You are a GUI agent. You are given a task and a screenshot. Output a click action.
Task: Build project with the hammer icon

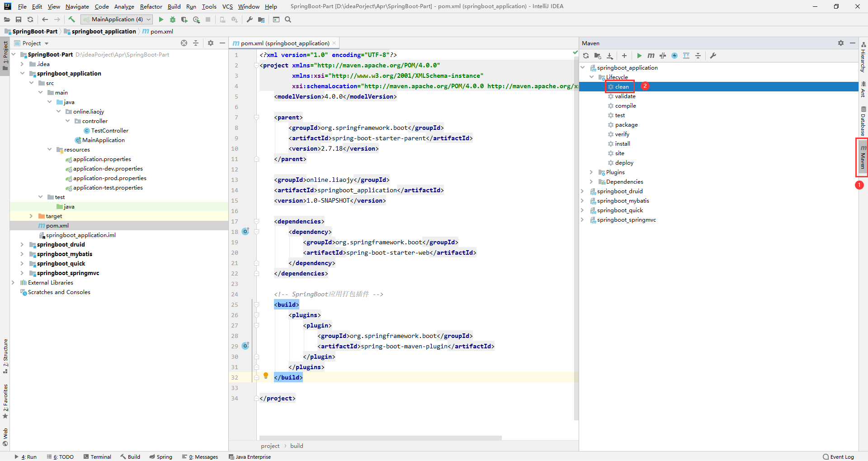tap(71, 19)
